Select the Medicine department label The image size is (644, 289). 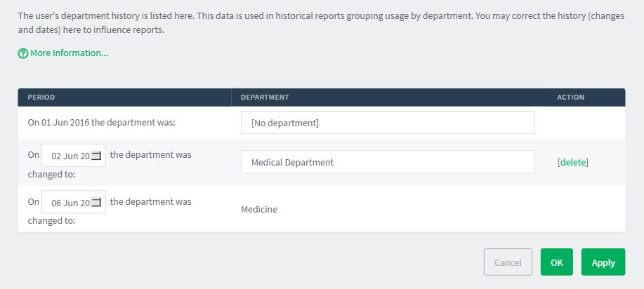259,209
